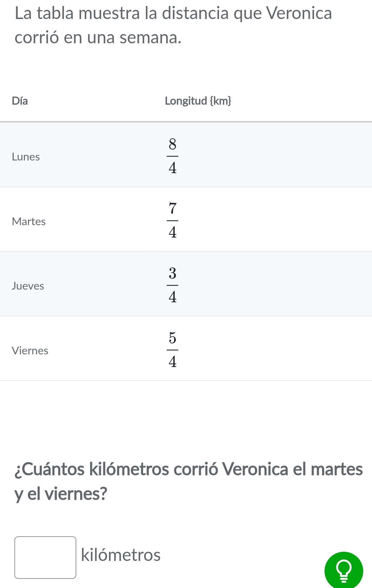This screenshot has height=588, width=372.
Task: Click the Martes row label in table
Action: point(28,221)
